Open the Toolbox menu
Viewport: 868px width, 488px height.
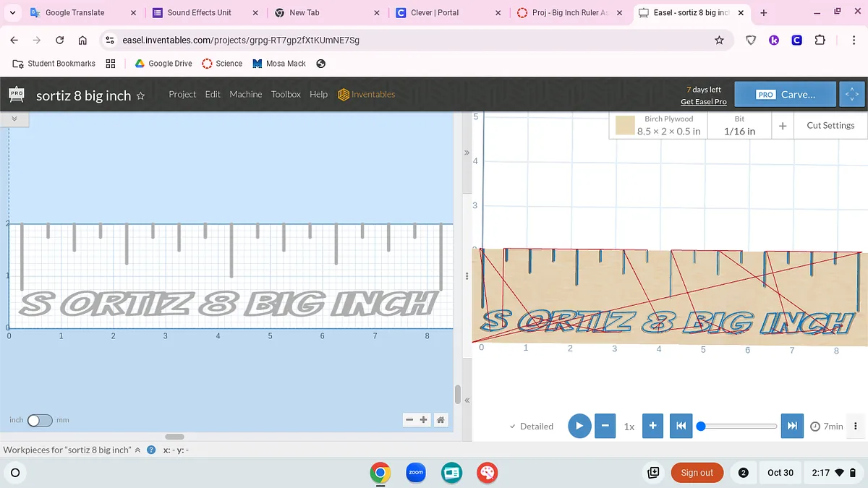tap(286, 94)
